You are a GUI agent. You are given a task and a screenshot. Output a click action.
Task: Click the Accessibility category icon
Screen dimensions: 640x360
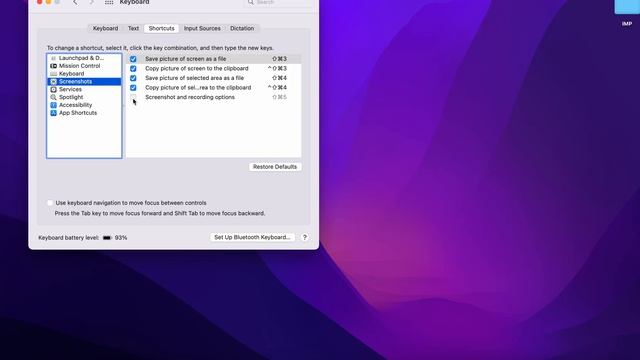point(53,105)
